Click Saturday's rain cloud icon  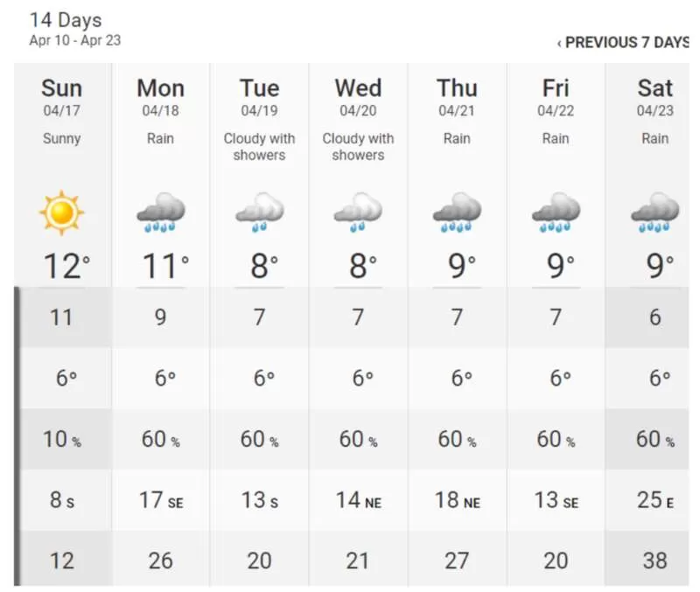point(654,212)
